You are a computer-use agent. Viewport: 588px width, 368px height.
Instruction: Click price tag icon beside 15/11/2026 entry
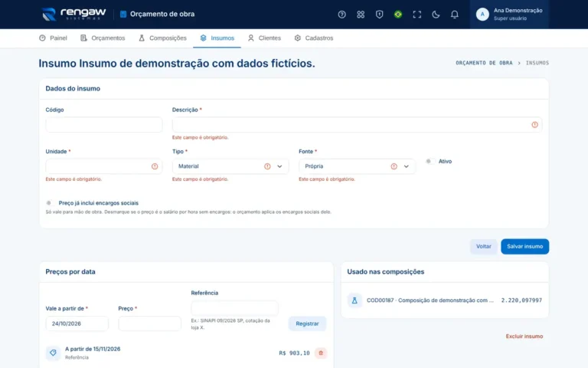click(53, 353)
